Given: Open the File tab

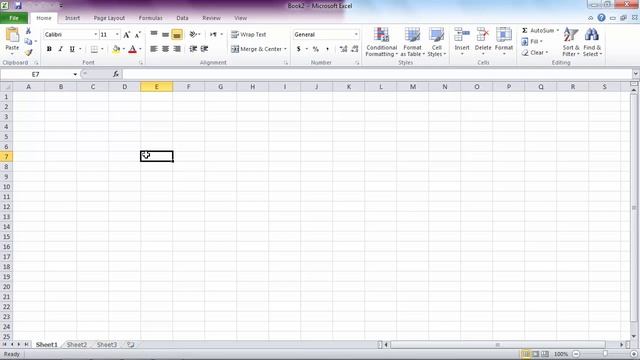Looking at the screenshot, I should (x=14, y=18).
